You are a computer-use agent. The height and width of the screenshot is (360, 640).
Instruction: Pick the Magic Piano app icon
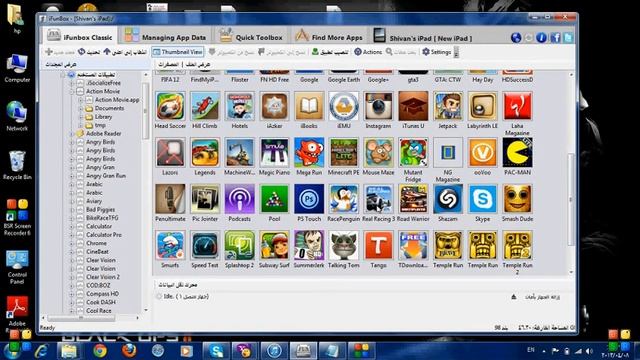point(274,153)
